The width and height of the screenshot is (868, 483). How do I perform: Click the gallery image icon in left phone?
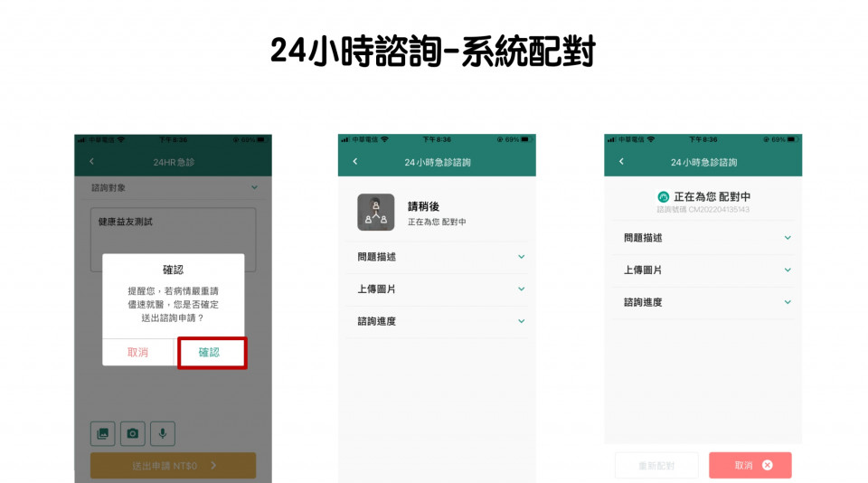coord(103,433)
